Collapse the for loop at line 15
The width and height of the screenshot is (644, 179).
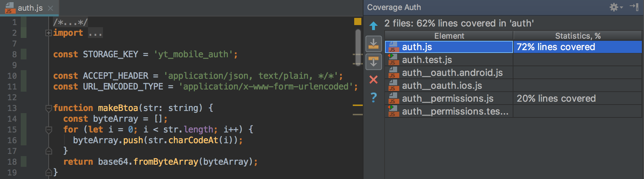pos(49,130)
